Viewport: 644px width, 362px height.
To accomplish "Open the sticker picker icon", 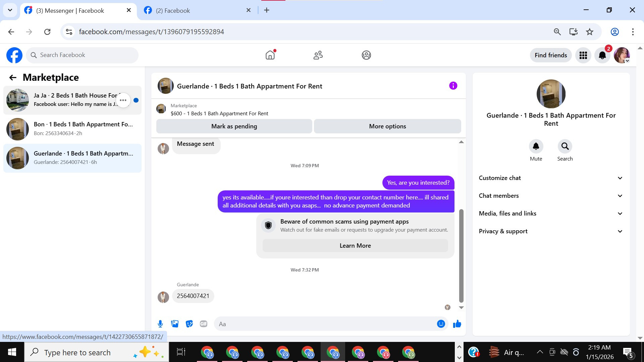I will (189, 324).
